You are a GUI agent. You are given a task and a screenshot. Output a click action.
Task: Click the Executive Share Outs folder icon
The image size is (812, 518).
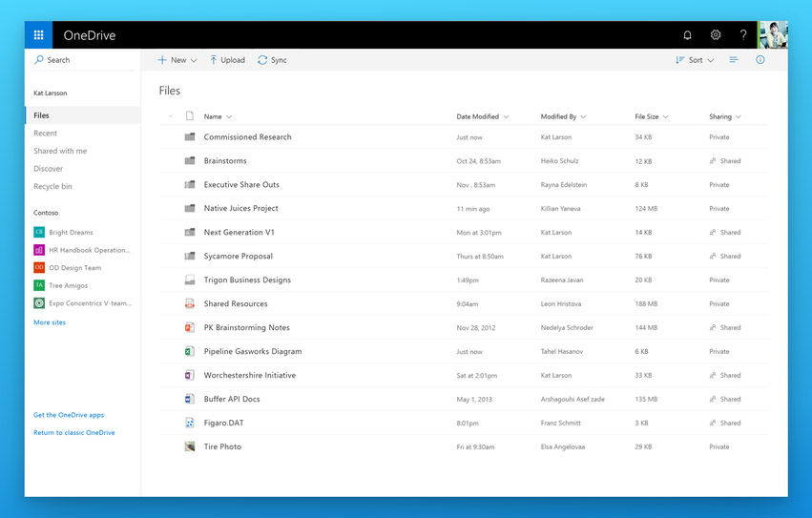(190, 184)
